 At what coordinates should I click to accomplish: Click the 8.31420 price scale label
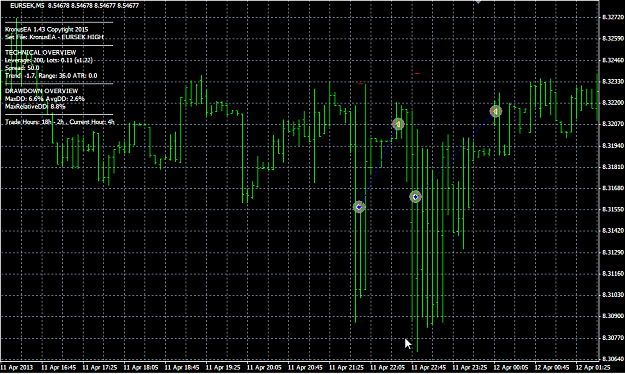point(613,231)
